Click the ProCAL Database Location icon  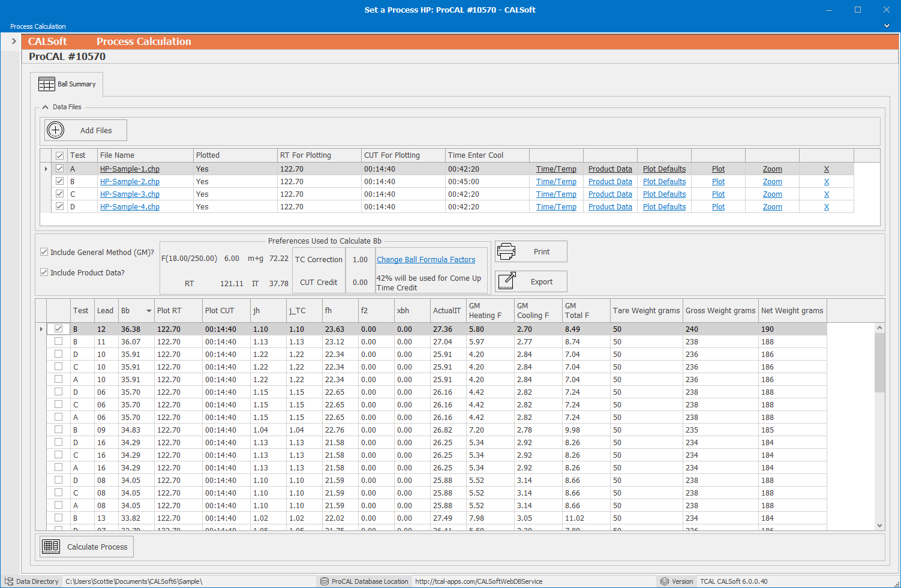[325, 581]
